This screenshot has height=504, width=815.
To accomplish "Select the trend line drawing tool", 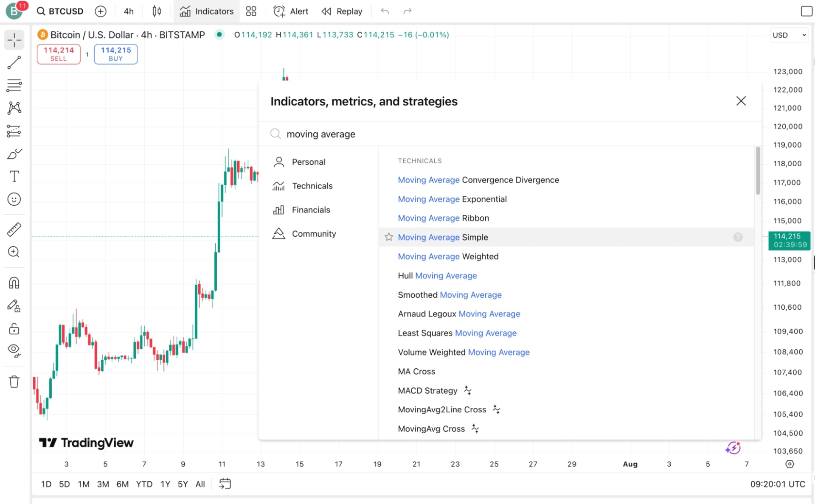I will (14, 62).
